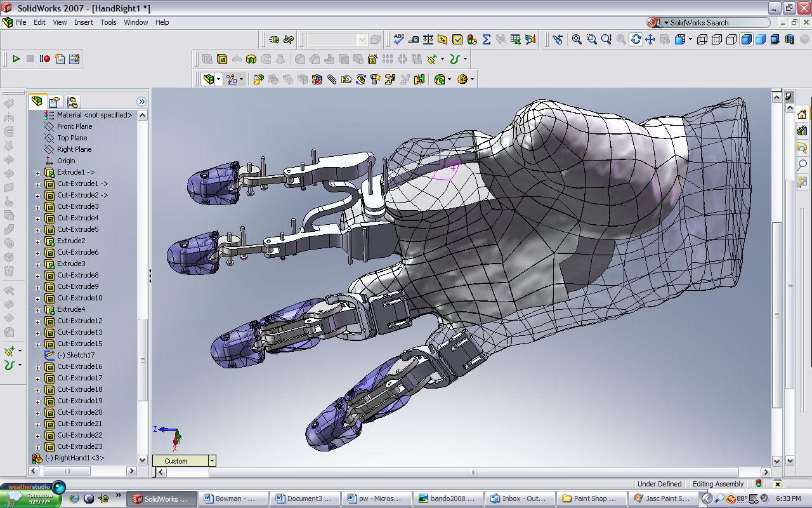
Task: Open the Insert menu
Action: tap(84, 22)
